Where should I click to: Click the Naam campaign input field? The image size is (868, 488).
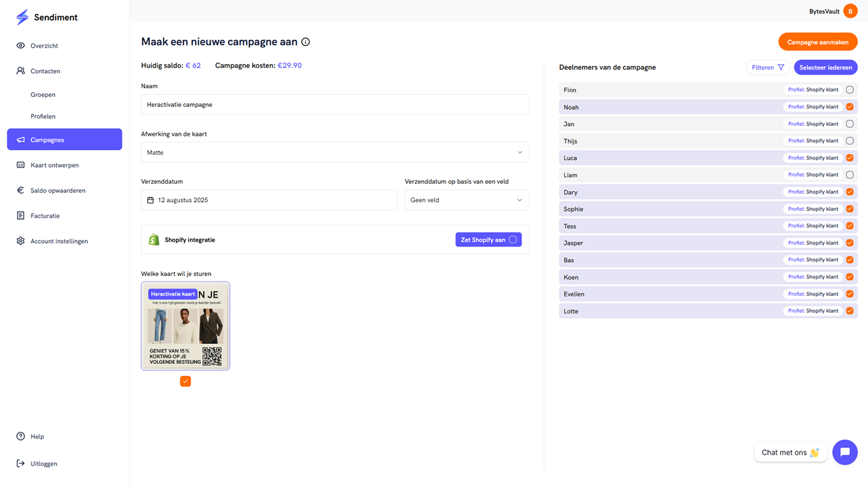click(335, 105)
